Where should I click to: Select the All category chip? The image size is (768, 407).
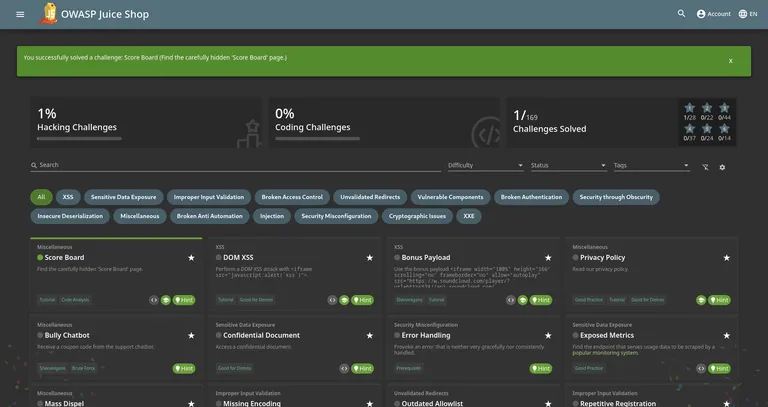click(41, 197)
